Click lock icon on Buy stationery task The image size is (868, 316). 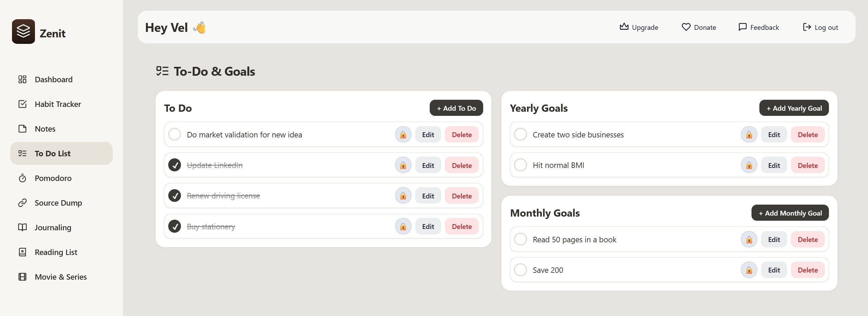(x=403, y=227)
